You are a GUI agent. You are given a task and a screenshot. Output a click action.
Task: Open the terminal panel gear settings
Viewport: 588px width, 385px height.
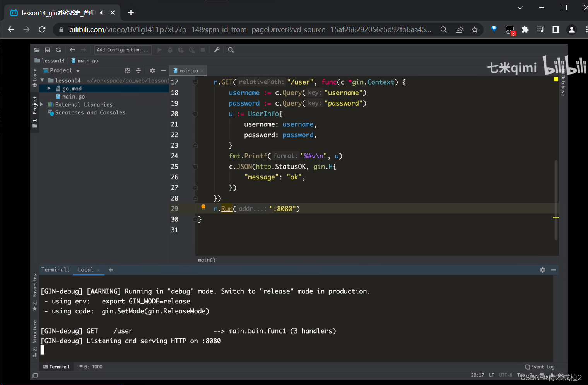point(542,270)
